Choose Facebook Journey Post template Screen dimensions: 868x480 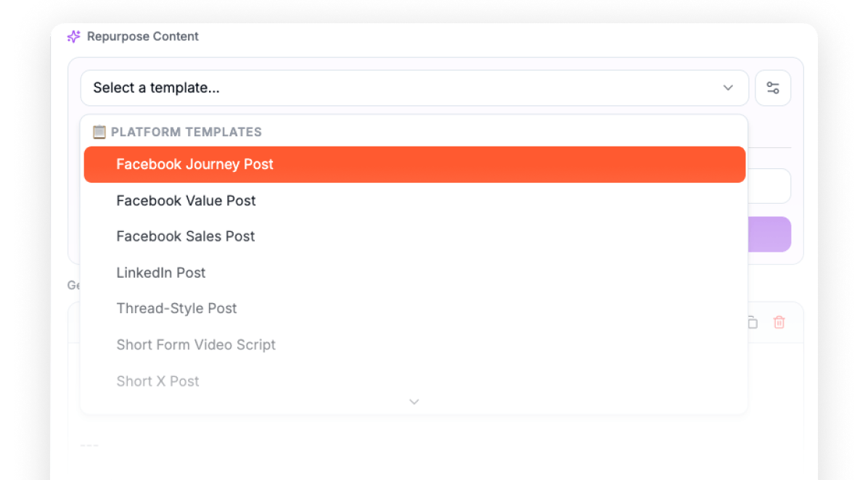[414, 165]
